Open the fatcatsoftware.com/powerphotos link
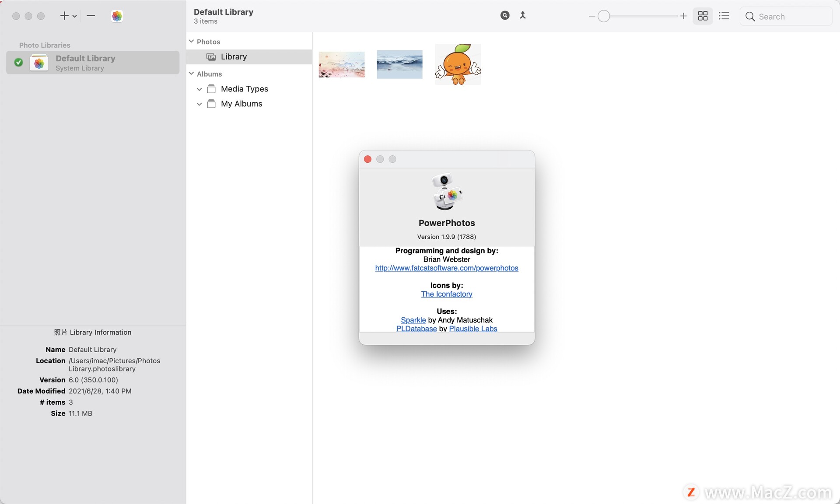840x504 pixels. 447,268
